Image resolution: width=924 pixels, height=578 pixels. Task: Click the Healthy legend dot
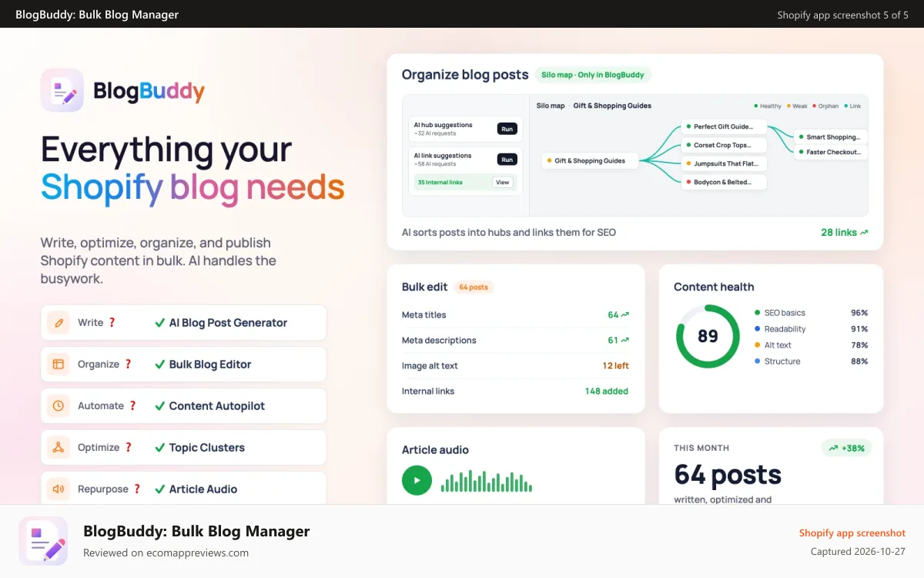click(x=756, y=106)
